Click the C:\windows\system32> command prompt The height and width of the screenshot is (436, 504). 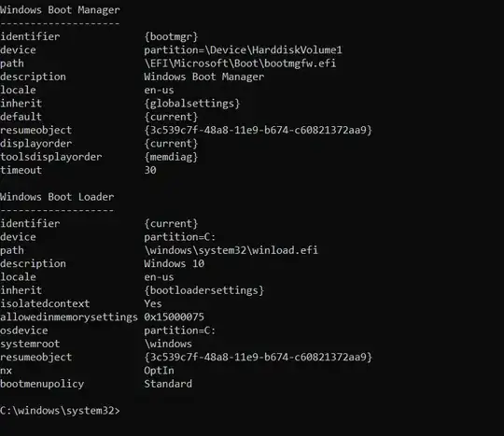pos(60,411)
